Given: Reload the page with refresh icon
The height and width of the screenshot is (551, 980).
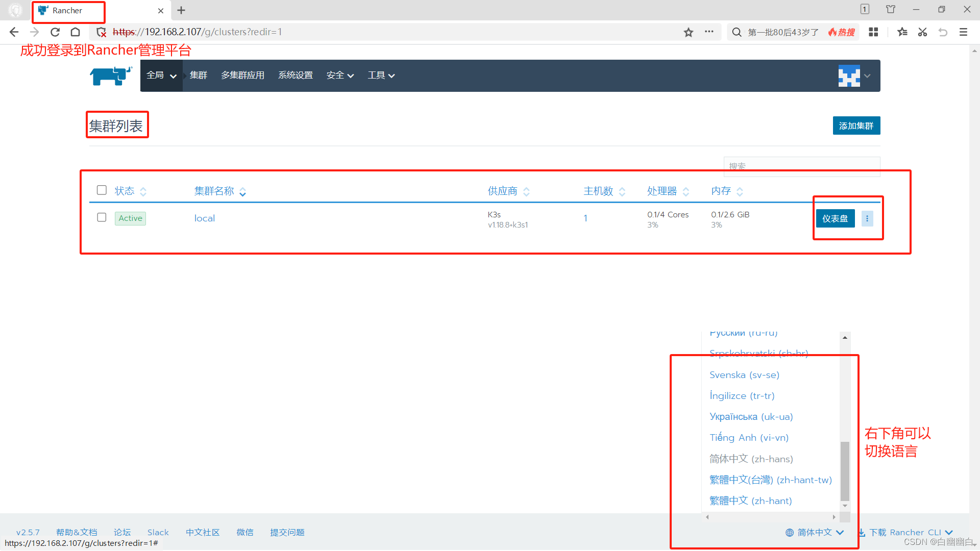Looking at the screenshot, I should click(x=55, y=32).
